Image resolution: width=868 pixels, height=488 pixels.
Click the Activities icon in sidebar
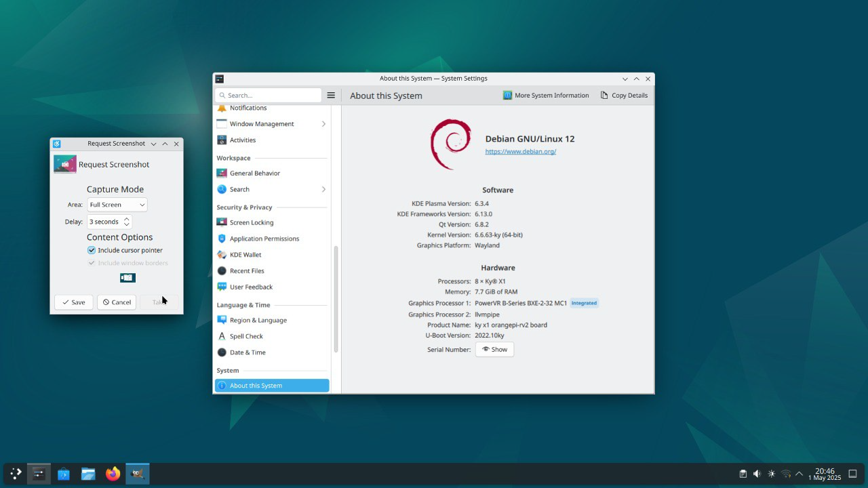click(x=222, y=140)
